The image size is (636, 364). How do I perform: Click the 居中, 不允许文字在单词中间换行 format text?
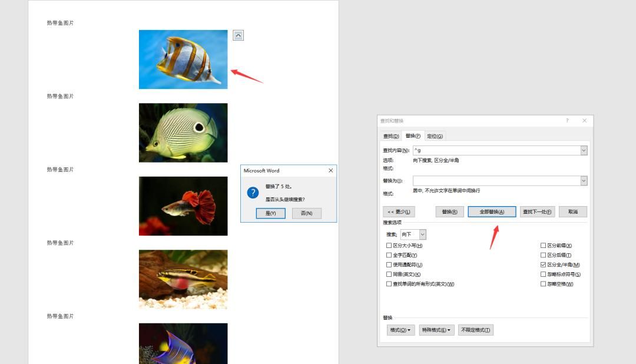tap(446, 190)
